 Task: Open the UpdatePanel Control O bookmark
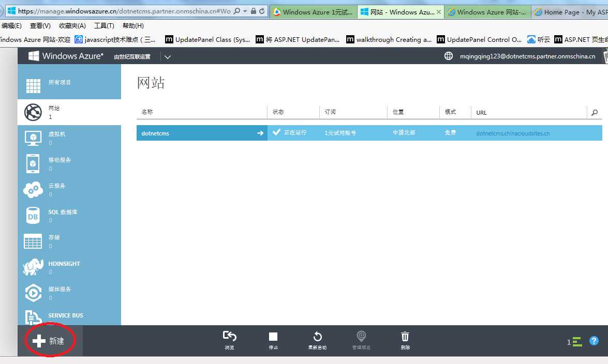tap(479, 39)
